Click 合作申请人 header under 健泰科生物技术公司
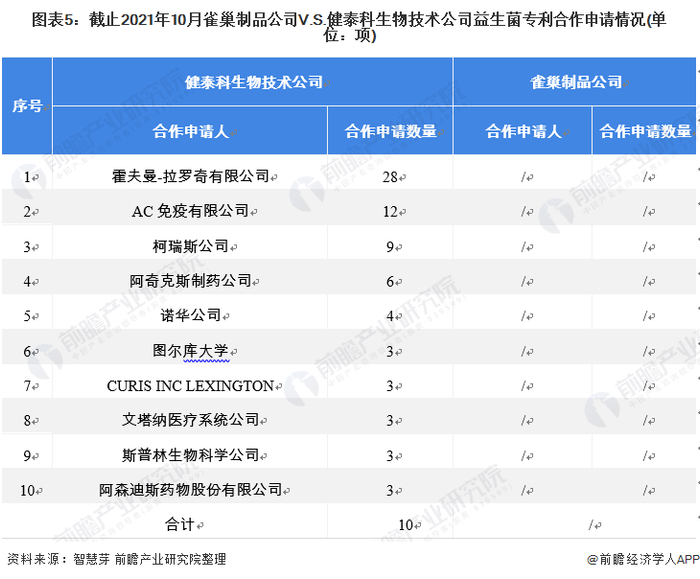 pyautogui.click(x=190, y=131)
